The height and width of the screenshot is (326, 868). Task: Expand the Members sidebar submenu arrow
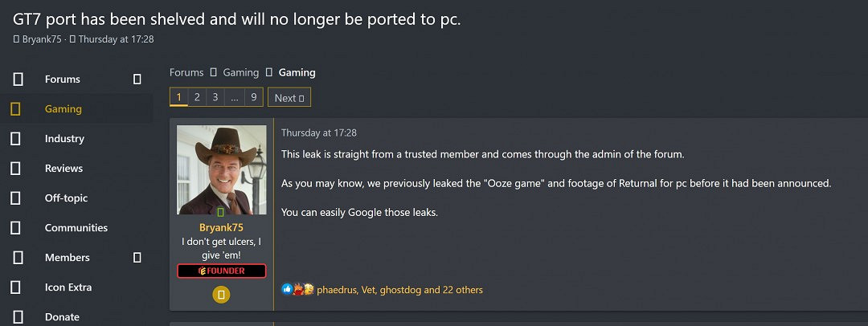pyautogui.click(x=137, y=258)
